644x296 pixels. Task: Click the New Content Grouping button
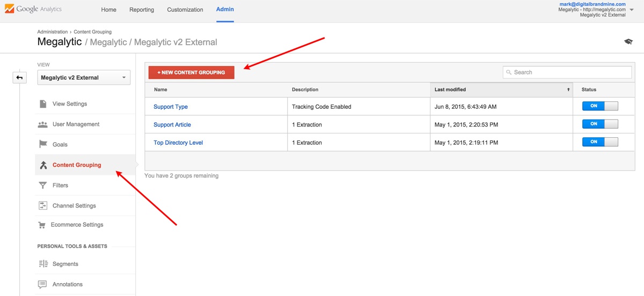[192, 72]
